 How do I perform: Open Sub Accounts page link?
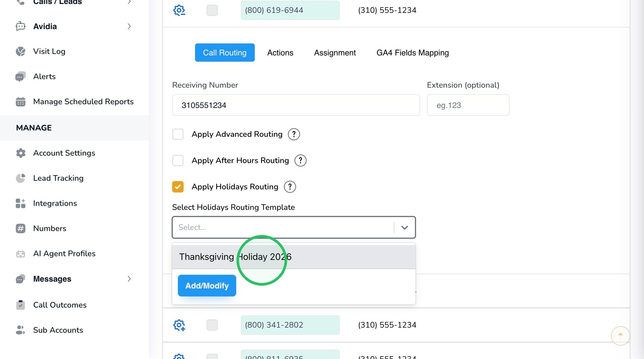58,330
